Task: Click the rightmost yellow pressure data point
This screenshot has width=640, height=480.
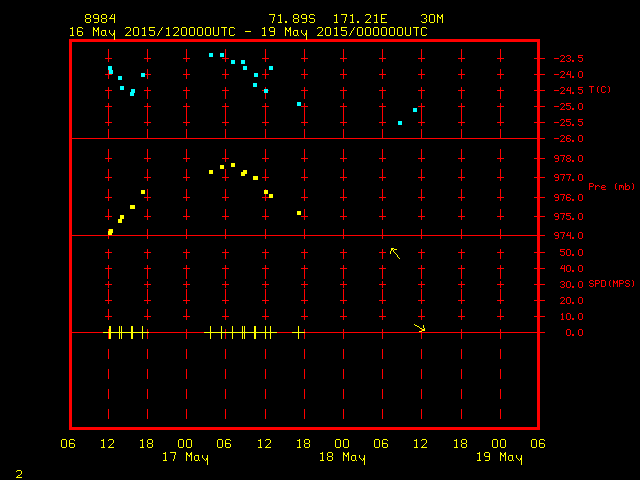Action: [299, 213]
